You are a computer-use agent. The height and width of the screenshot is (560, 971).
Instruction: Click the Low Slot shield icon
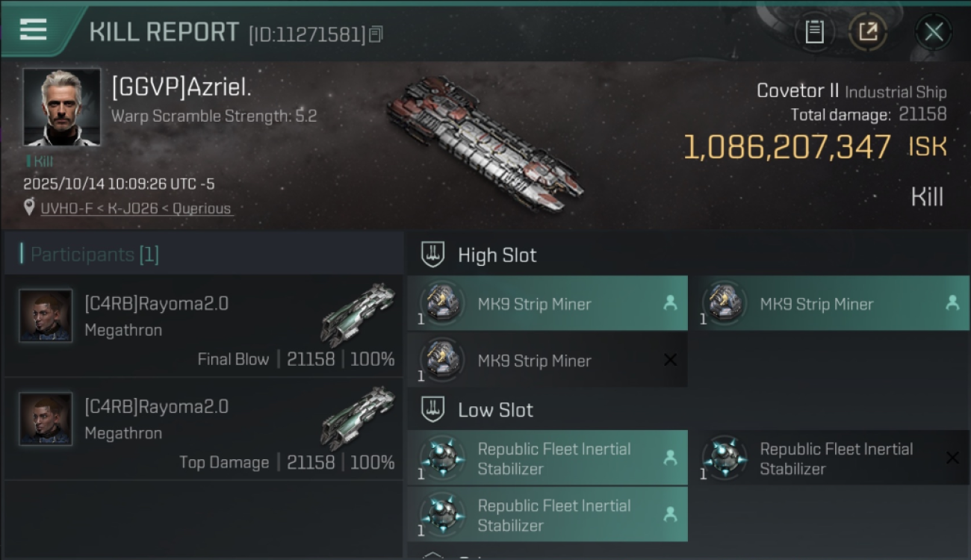click(433, 409)
